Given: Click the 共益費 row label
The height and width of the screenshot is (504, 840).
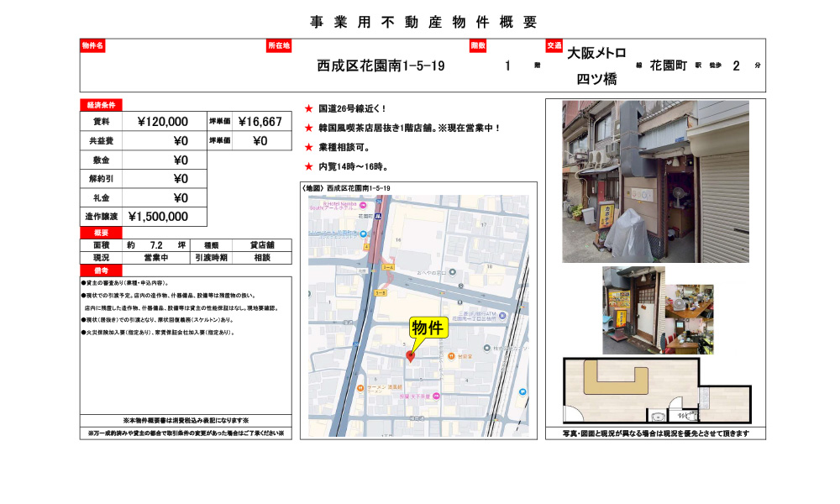Looking at the screenshot, I should pos(102,141).
